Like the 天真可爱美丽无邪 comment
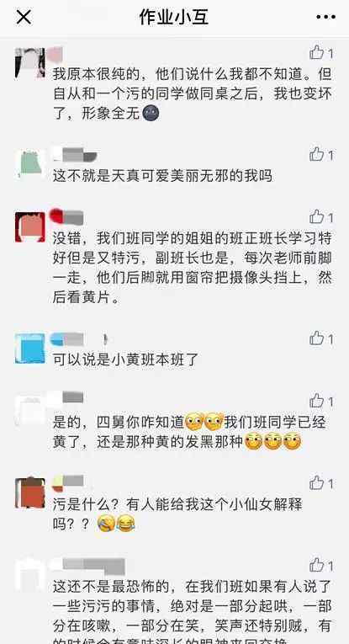Viewport: 349px width, 644px height. click(321, 154)
